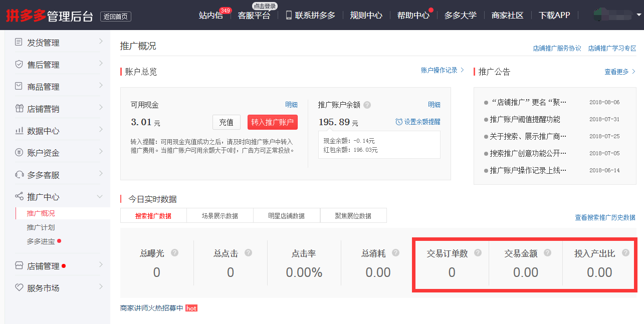Click the 账户资金 yen coin icon
Viewport: 644px width, 324px height.
click(19, 153)
